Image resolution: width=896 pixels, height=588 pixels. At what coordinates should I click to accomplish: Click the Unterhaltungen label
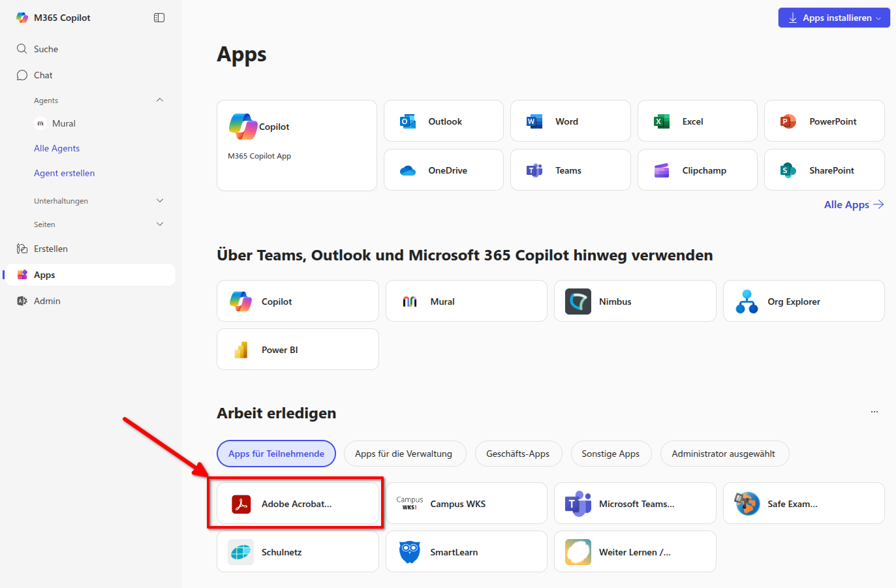pos(61,201)
